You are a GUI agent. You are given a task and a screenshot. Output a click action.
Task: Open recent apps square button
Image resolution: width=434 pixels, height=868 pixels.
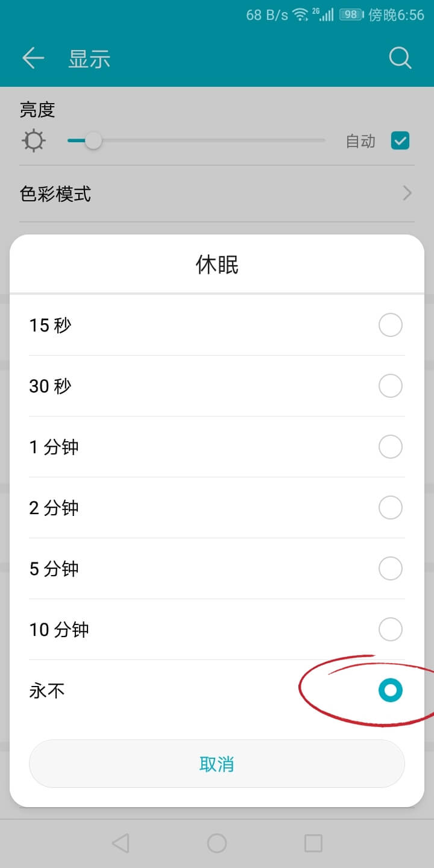point(313,843)
